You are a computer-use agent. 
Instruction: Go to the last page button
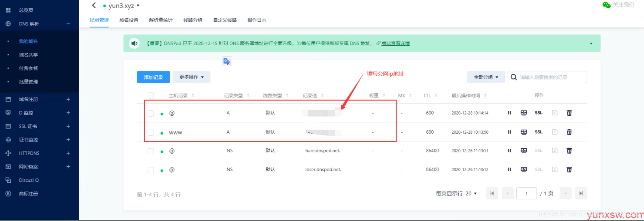[x=581, y=193]
